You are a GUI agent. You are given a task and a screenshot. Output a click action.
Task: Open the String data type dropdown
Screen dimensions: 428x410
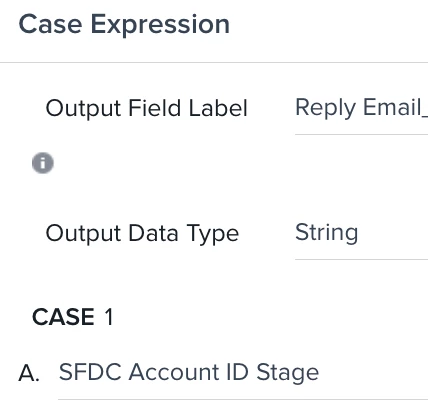[361, 233]
